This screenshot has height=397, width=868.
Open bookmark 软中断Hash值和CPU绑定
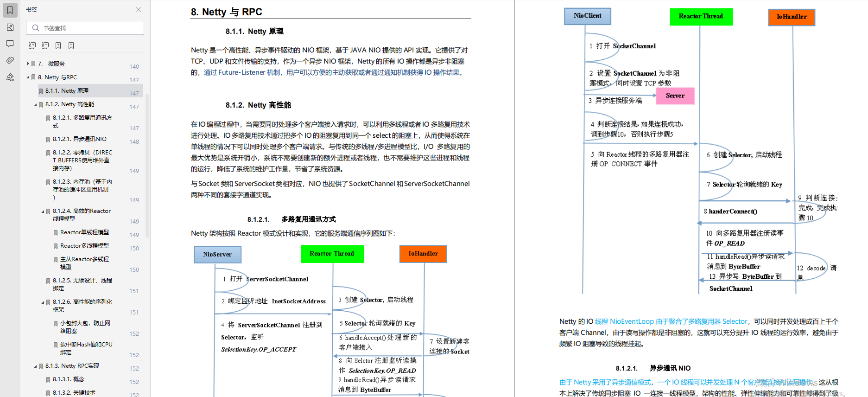[86, 348]
